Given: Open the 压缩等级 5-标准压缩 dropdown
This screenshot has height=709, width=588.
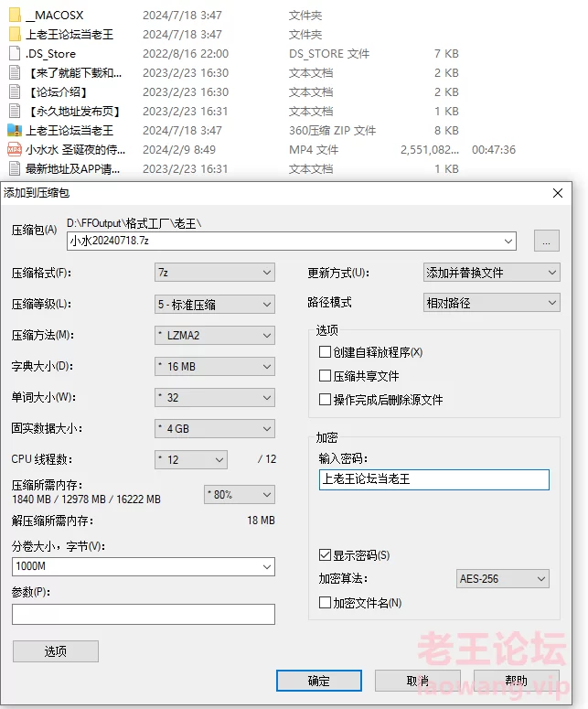Looking at the screenshot, I should [x=215, y=305].
